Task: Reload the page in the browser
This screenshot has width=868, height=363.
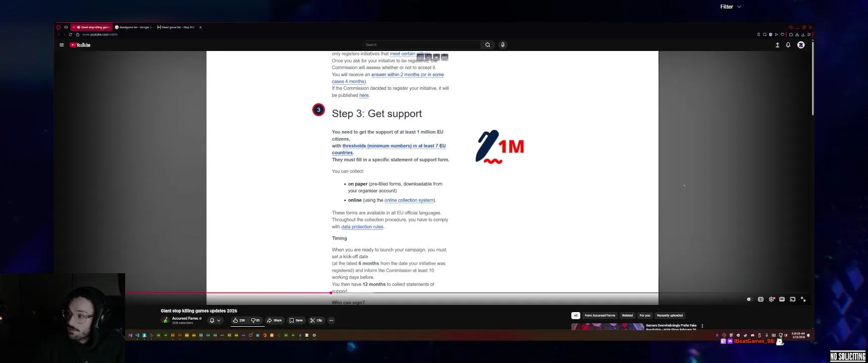Action: [x=71, y=34]
